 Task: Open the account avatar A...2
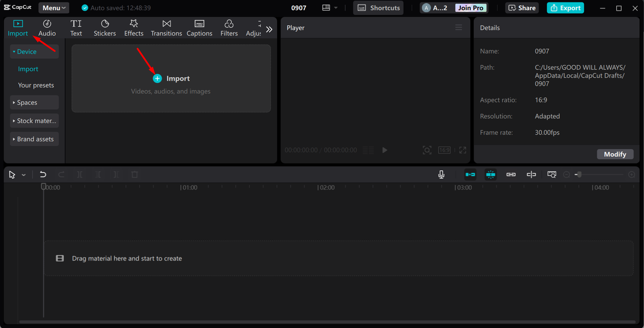coord(435,8)
